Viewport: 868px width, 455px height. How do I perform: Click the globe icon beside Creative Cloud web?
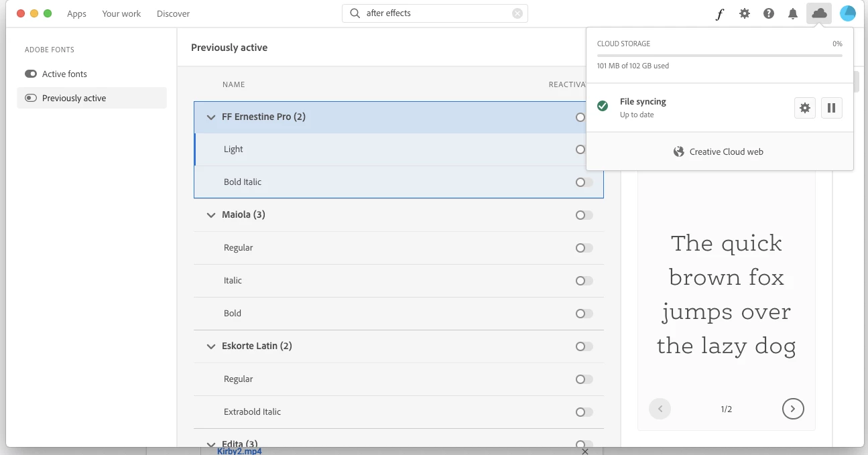pyautogui.click(x=679, y=151)
